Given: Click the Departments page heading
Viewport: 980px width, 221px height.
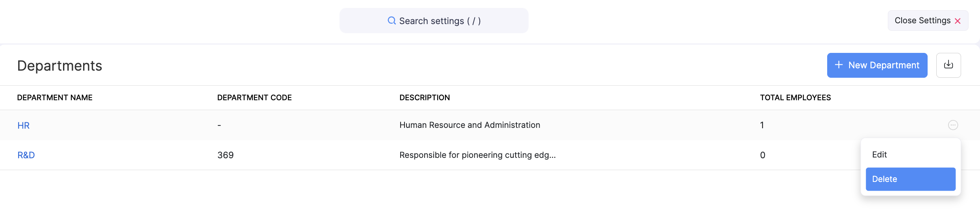Looking at the screenshot, I should [60, 66].
